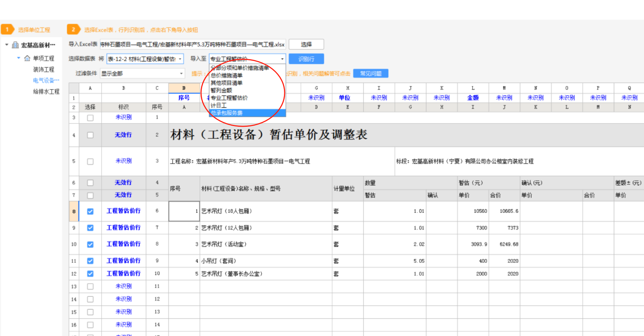Collapse the 单项工程 tree node
The image size is (644, 336).
(19, 58)
